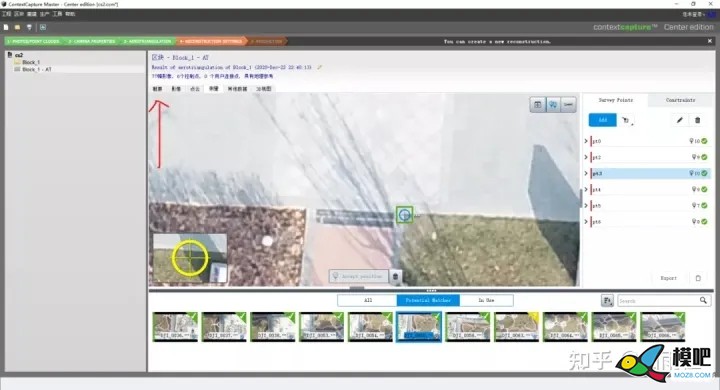The width and height of the screenshot is (720, 390).
Task: Click the trash icon in Survey Points panel
Action: (698, 120)
